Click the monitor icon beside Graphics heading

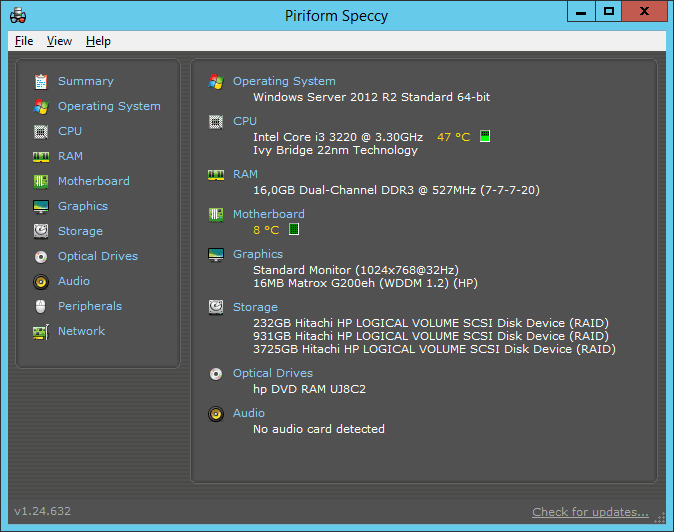click(216, 255)
